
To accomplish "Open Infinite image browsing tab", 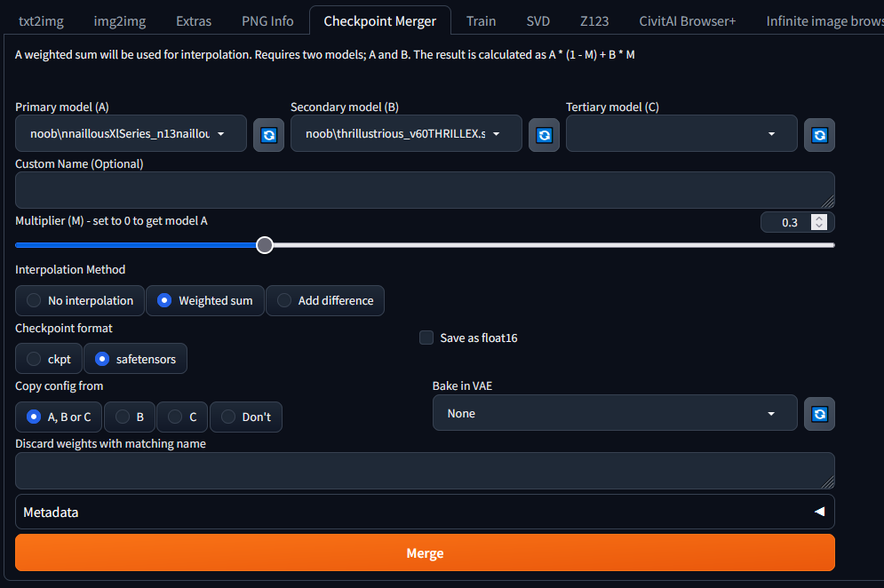I will pyautogui.click(x=824, y=21).
